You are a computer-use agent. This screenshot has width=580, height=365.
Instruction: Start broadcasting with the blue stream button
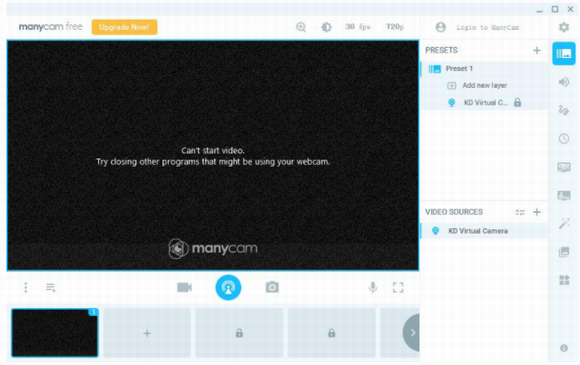pyautogui.click(x=228, y=287)
